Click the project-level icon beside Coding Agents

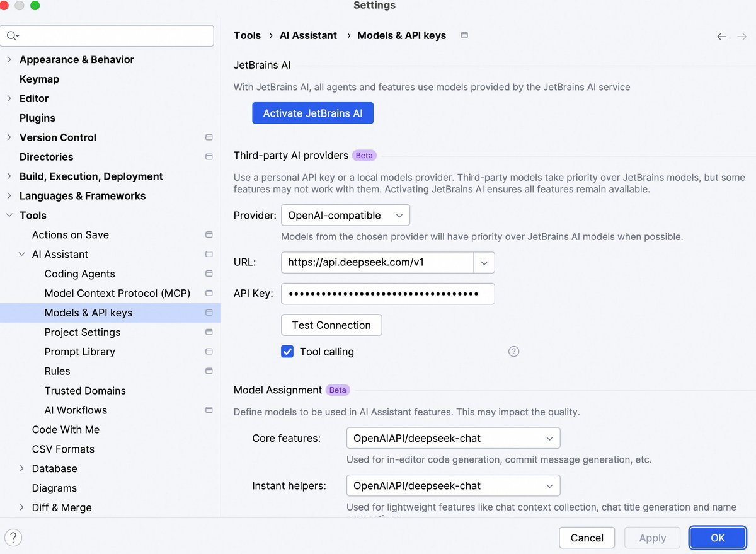point(209,274)
